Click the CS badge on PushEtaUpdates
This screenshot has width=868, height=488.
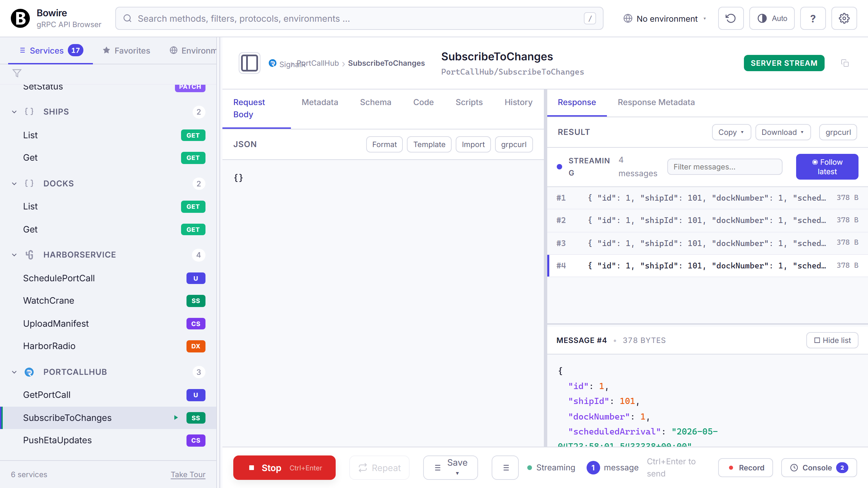pyautogui.click(x=196, y=441)
